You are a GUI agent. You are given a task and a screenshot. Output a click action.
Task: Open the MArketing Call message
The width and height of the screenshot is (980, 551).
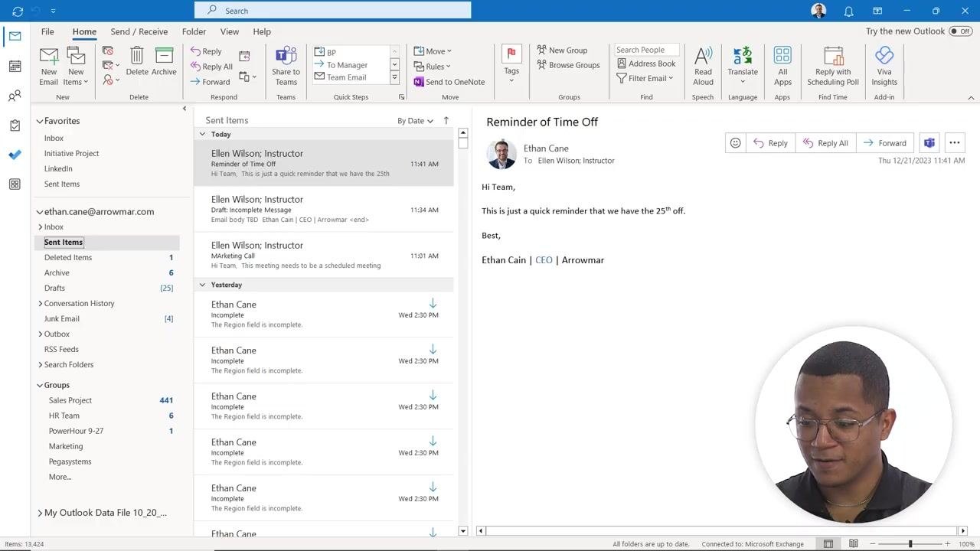[324, 255]
